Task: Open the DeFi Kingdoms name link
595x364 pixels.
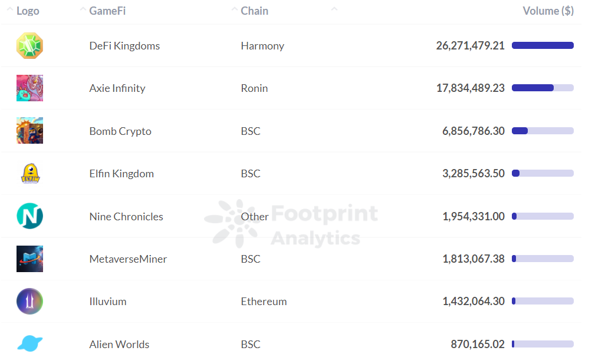Action: (x=124, y=46)
